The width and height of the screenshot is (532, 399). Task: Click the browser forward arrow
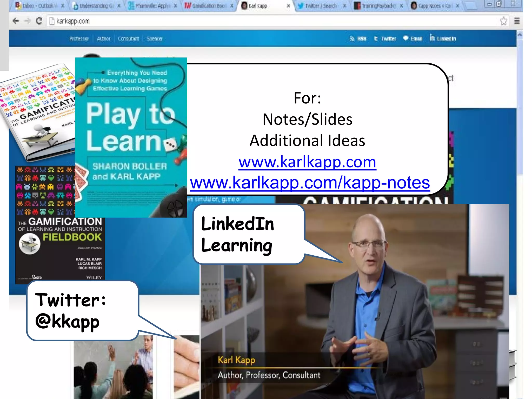[27, 21]
